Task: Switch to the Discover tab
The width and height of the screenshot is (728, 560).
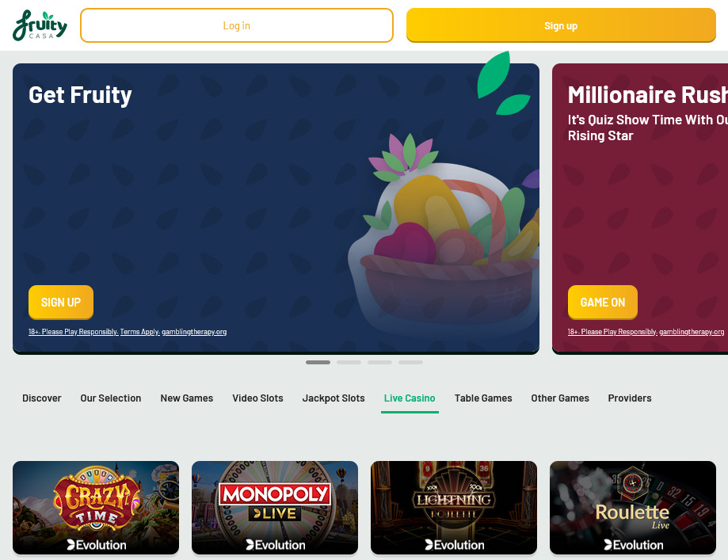Action: [x=42, y=398]
